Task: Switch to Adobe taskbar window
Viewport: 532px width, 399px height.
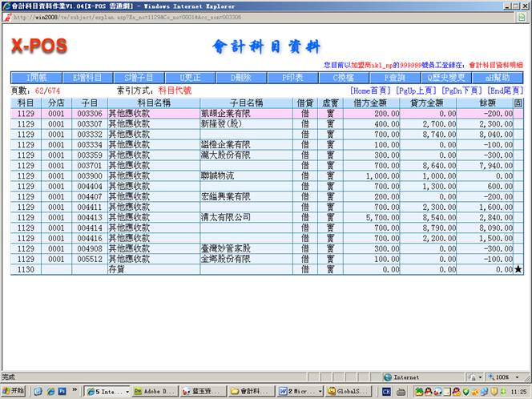Action: (157, 391)
